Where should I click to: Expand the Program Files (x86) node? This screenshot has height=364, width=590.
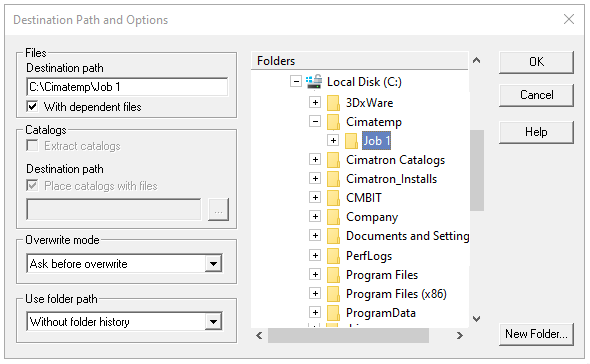[315, 293]
